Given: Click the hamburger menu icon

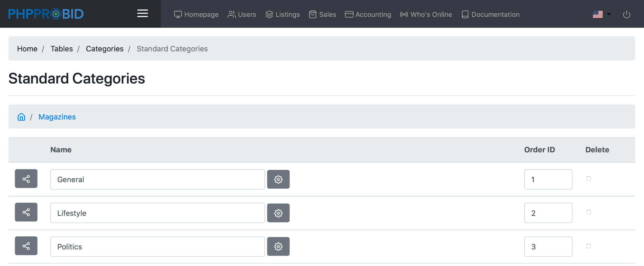Looking at the screenshot, I should pos(142,13).
